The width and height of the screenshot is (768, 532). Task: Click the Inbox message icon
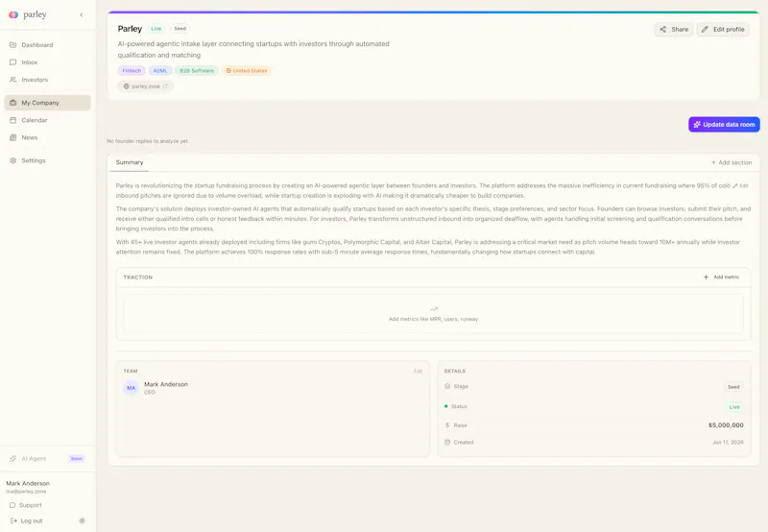[13, 62]
